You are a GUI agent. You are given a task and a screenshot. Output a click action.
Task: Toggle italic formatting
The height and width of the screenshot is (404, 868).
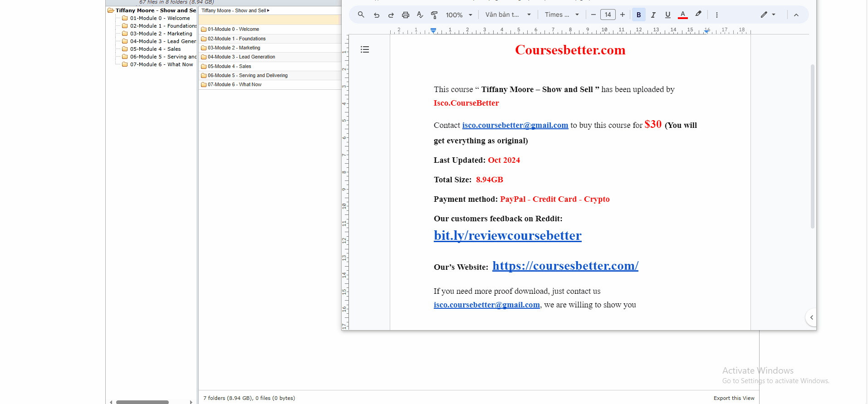click(653, 15)
